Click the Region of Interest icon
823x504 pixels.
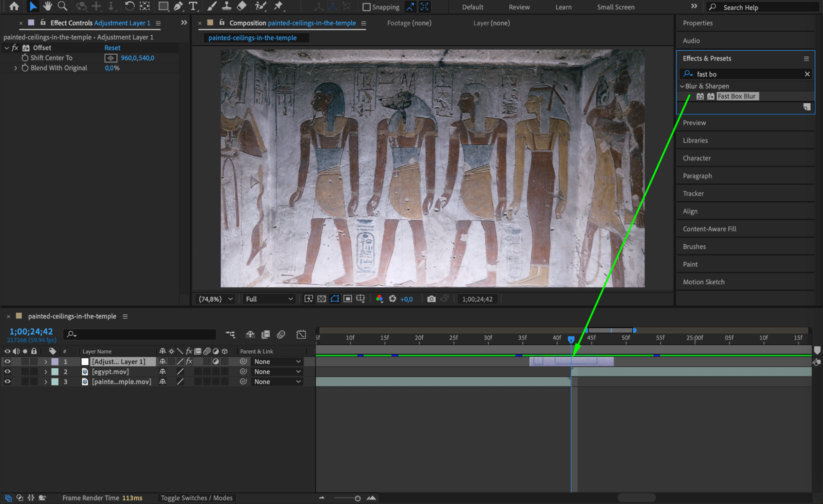click(348, 299)
